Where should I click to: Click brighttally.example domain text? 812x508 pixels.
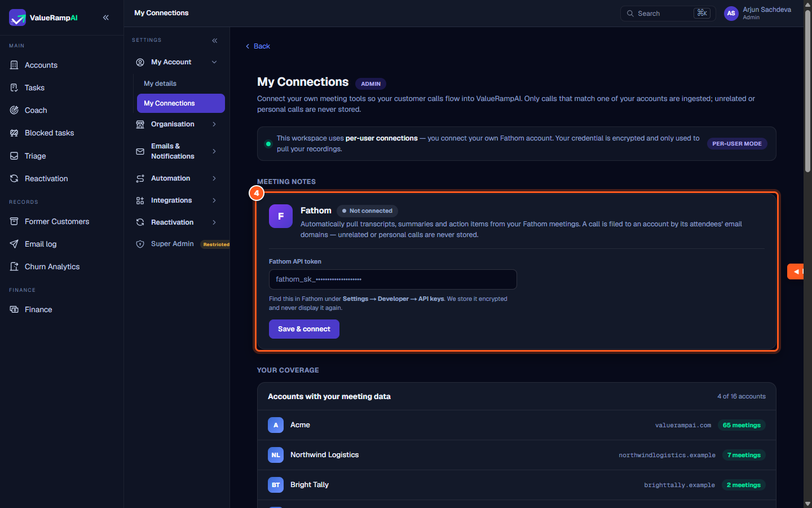(679, 485)
